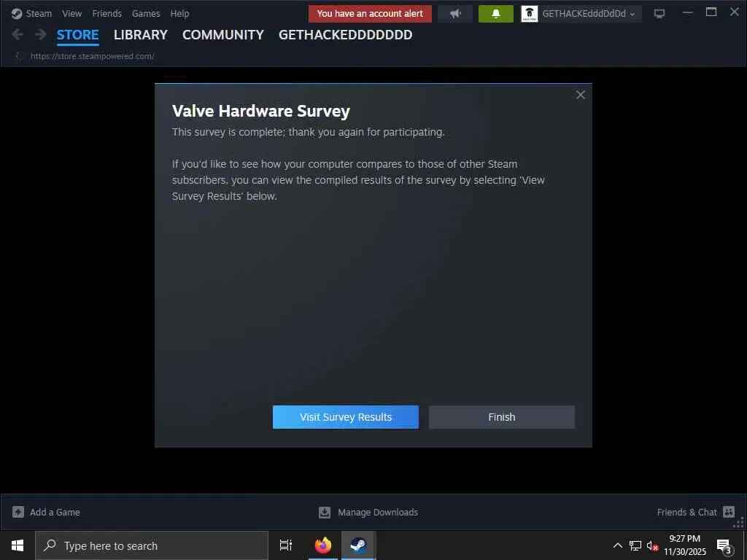Go back with the left arrow
This screenshot has height=560, width=747.
(18, 34)
